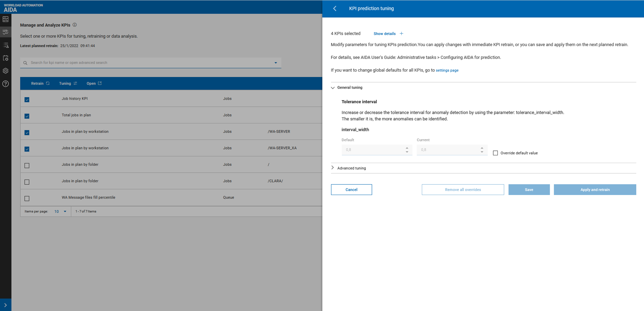Open the settings gear in sidebar
The width and height of the screenshot is (644, 311).
pyautogui.click(x=5, y=71)
